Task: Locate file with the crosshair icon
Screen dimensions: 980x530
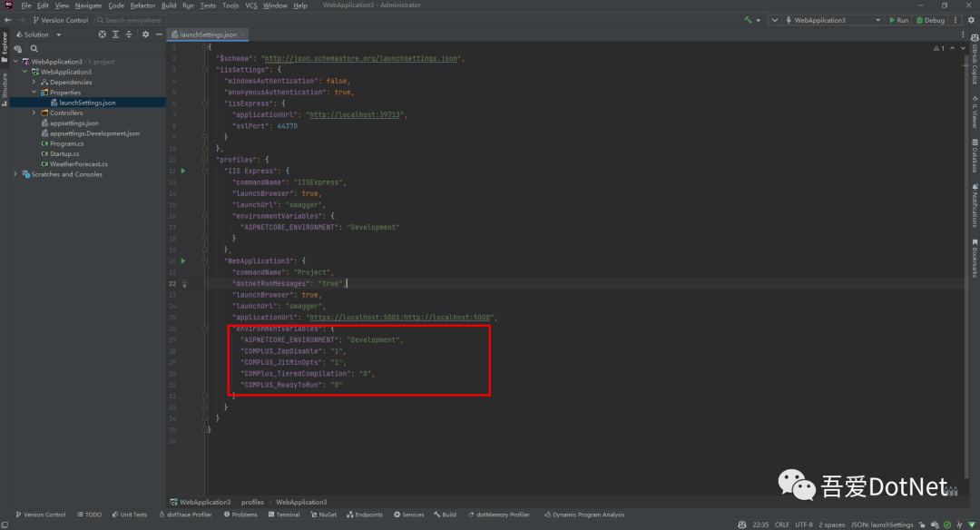Action: tap(103, 34)
